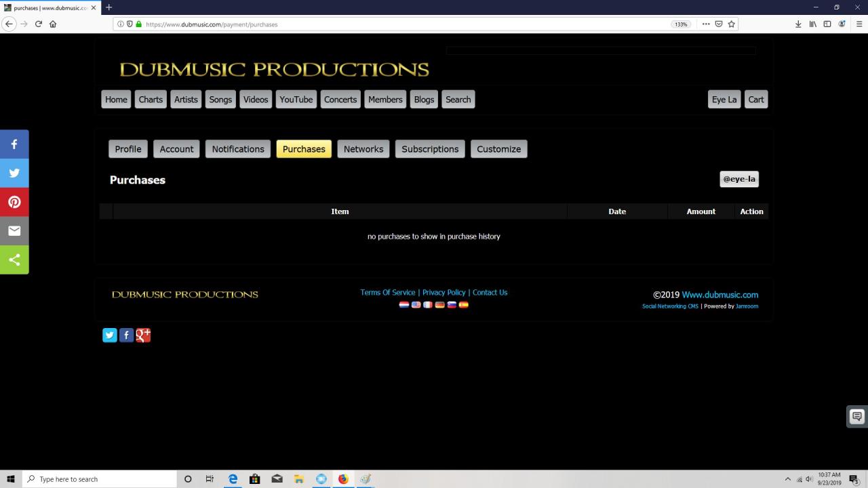Share page via Facebook sidebar button
Screen dimensions: 868x488
tap(14, 144)
